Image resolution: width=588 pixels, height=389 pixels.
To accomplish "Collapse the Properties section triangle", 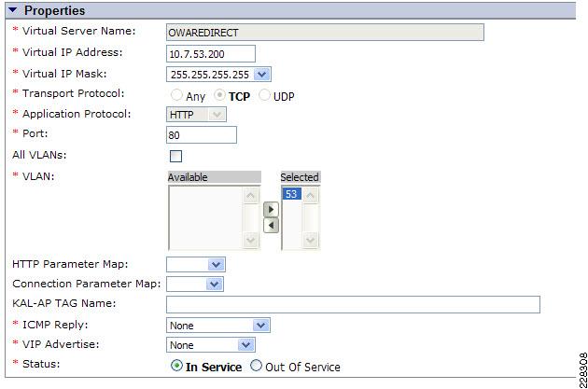I will click(x=13, y=10).
